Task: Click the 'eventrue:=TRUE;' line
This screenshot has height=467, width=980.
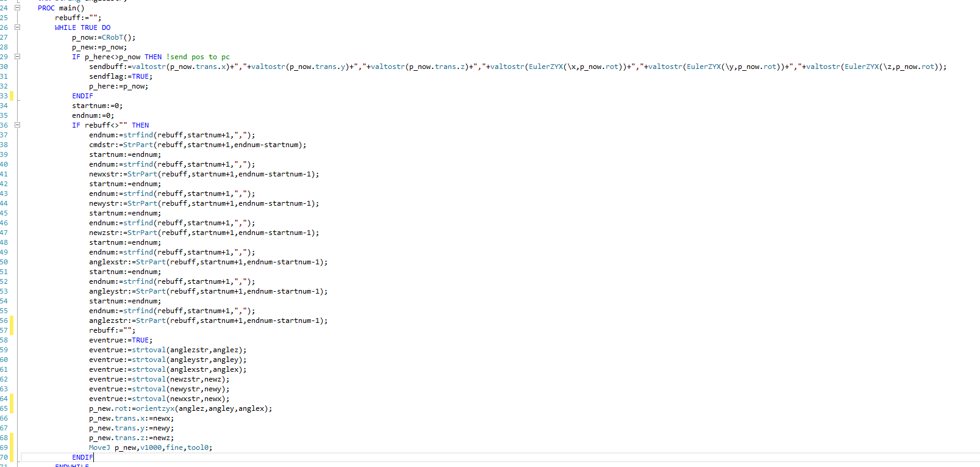Action: [x=121, y=340]
